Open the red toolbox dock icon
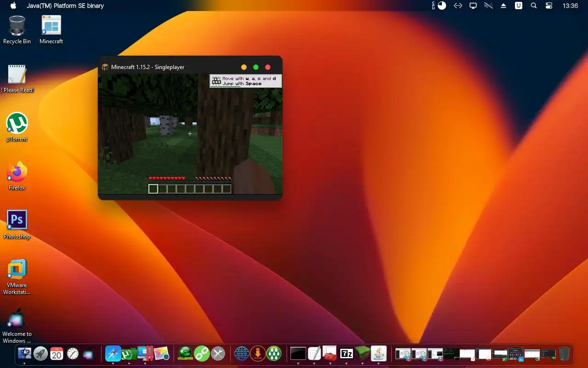 pyautogui.click(x=330, y=353)
